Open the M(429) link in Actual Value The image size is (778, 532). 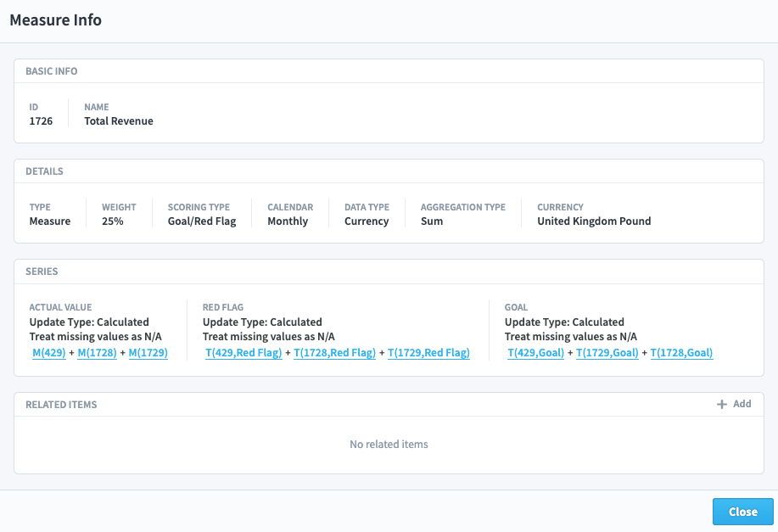(48, 353)
